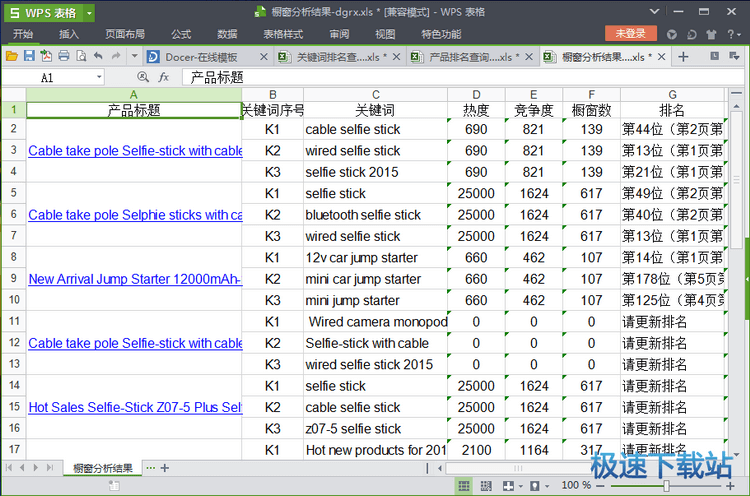Close the 关键词排名查...xls tab
The width and height of the screenshot is (750, 496).
pyautogui.click(x=397, y=56)
